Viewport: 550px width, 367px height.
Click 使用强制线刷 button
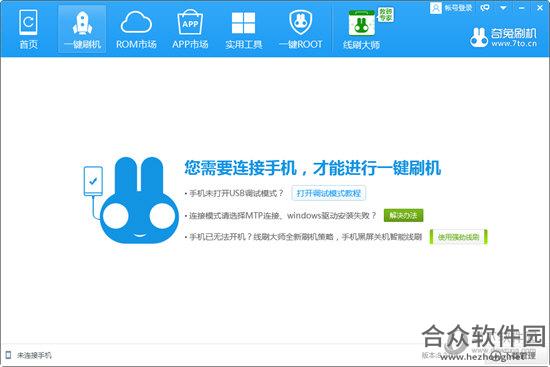(x=458, y=237)
